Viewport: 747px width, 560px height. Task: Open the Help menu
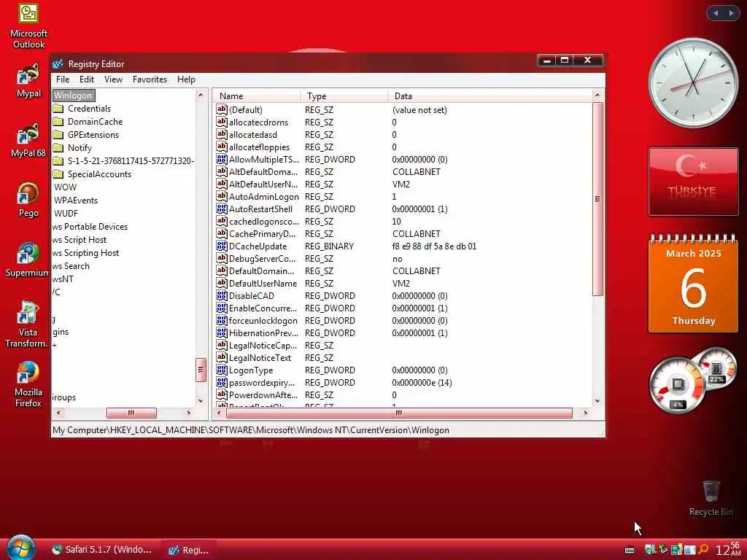click(186, 79)
